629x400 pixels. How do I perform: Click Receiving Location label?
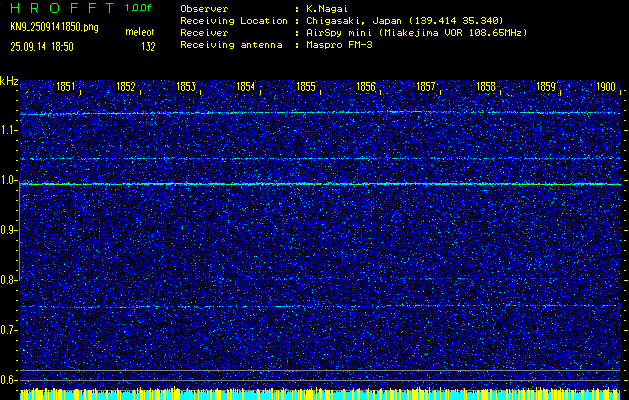234,21
